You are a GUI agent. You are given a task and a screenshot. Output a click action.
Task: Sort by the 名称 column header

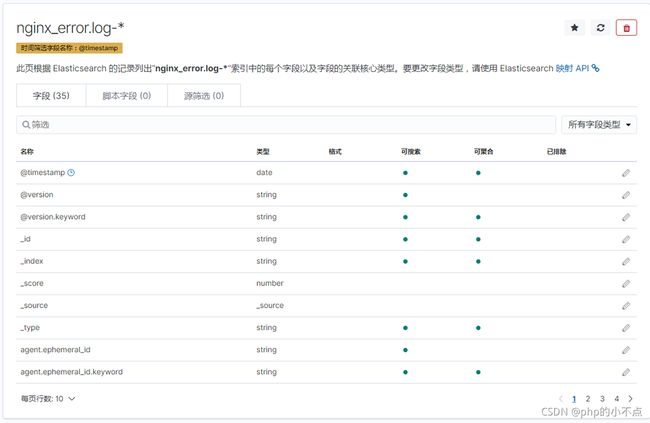tap(27, 151)
